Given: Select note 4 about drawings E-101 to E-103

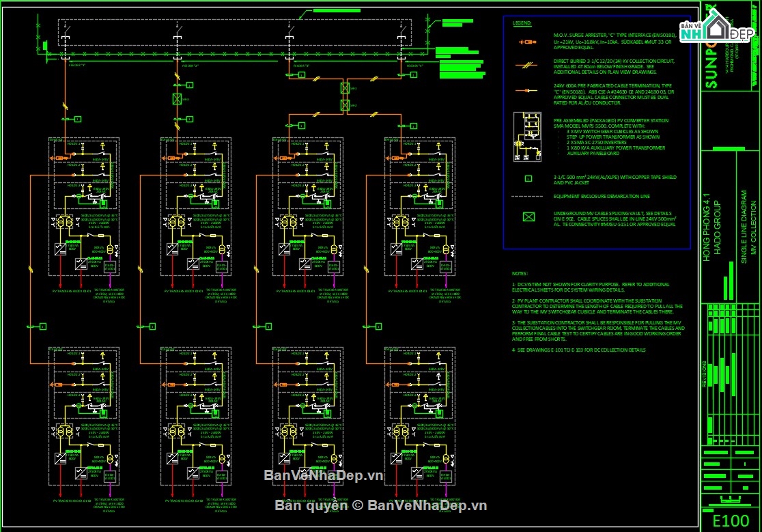Looking at the screenshot, I should pyautogui.click(x=578, y=350).
